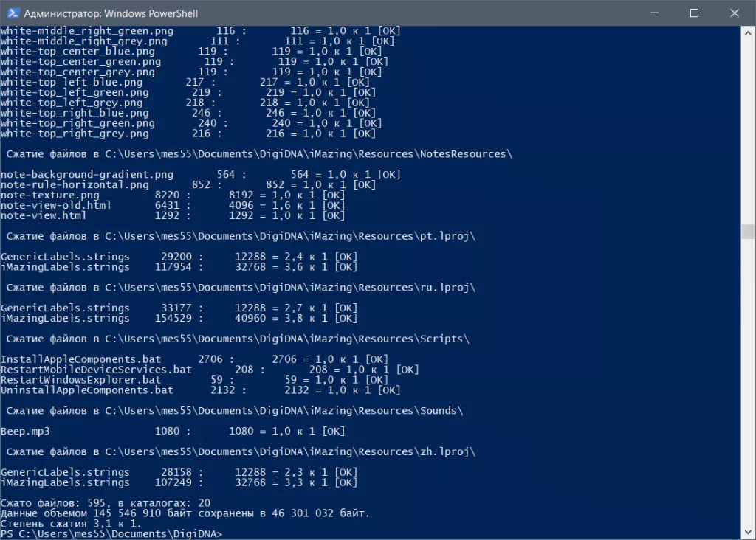Click the line white-middle_right_grey.png
Viewport: 756px width, 540px height.
pyautogui.click(x=197, y=41)
